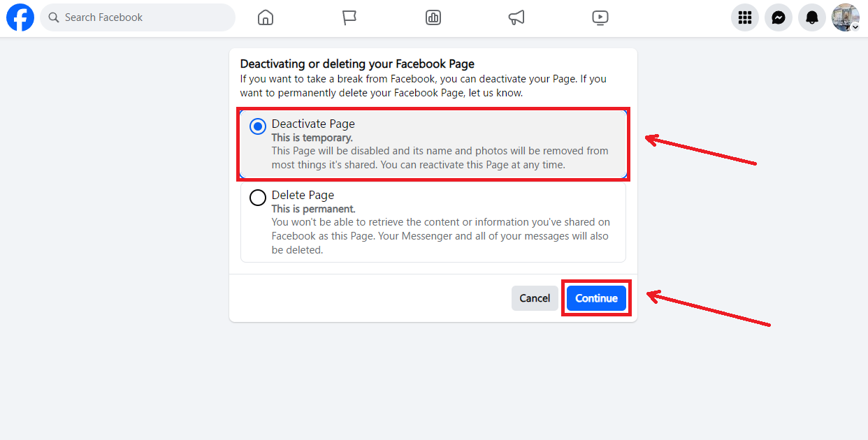Choose the "This is permanent" option card
The image size is (868, 440).
click(433, 222)
